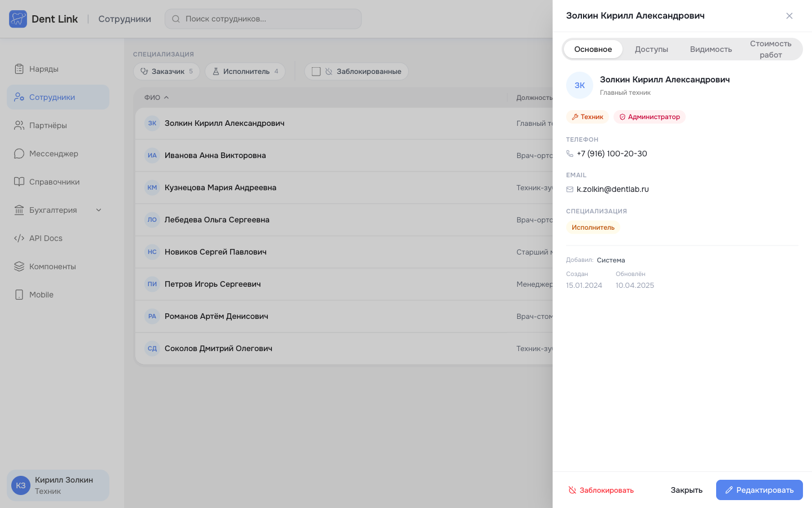Click Кузнецова Мария Андреевна name
The width and height of the screenshot is (812, 508).
click(x=220, y=187)
